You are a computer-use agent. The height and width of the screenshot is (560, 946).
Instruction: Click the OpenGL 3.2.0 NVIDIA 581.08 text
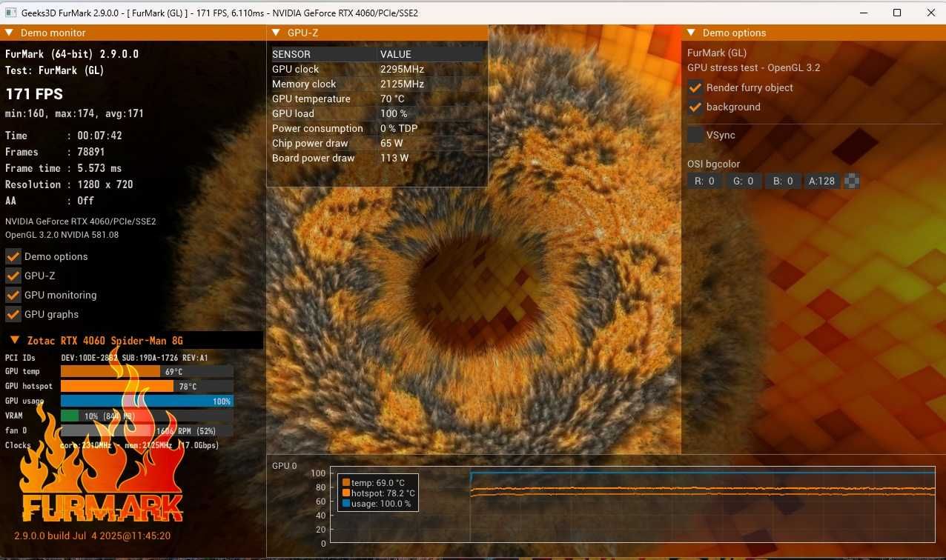[62, 235]
